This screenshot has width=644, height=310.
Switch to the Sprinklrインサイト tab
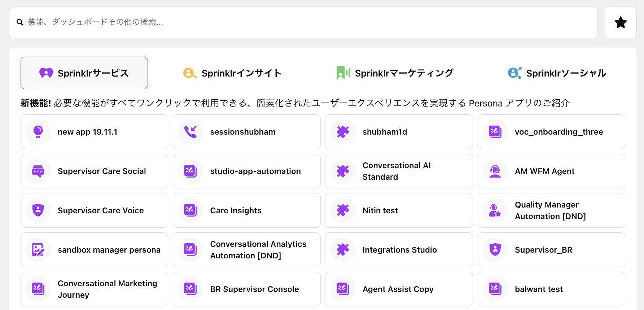[232, 73]
